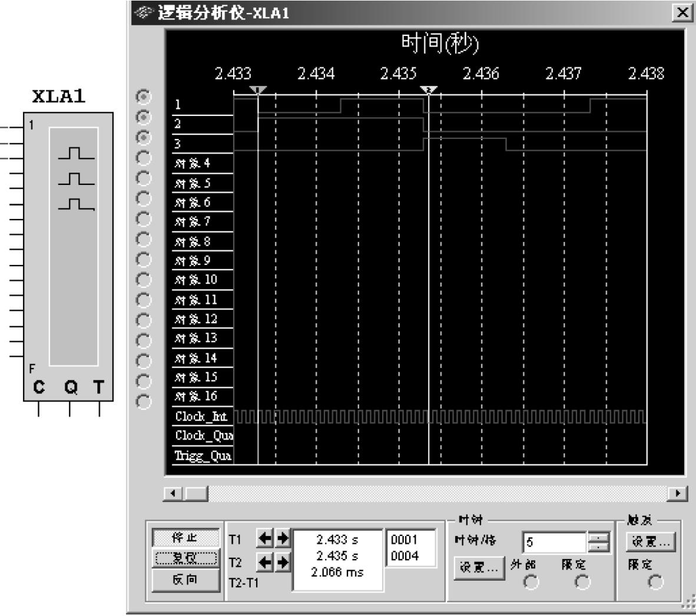Click the T terminal on XLA1 component
The width and height of the screenshot is (696, 616).
98,388
